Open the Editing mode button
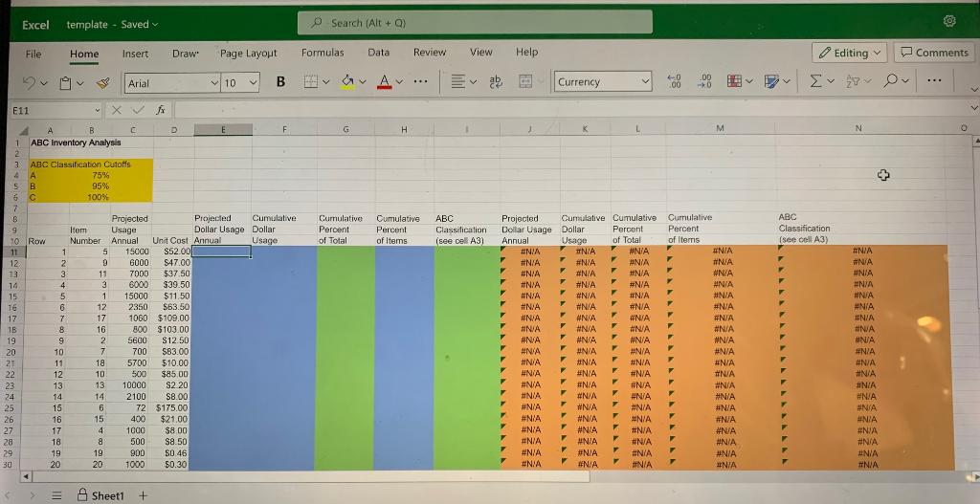 click(850, 54)
